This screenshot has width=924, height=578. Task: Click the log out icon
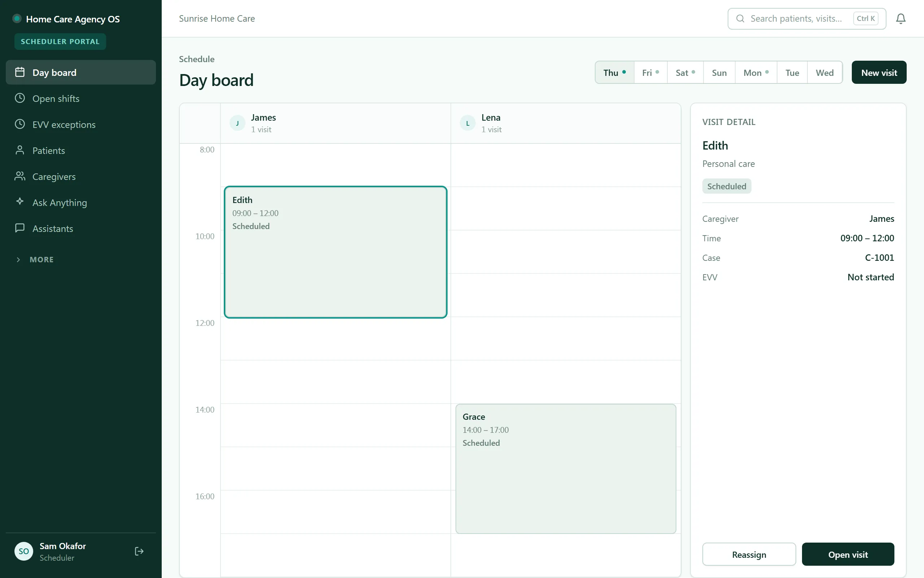(139, 551)
